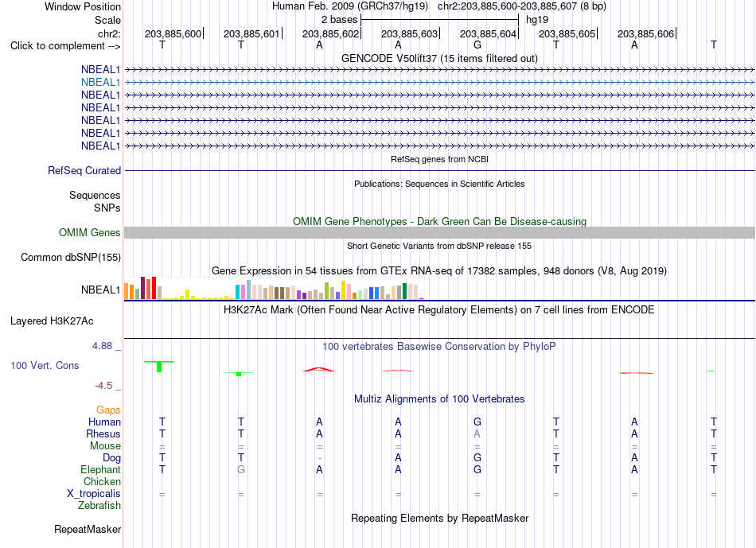Select the Elephant species label

click(x=100, y=469)
